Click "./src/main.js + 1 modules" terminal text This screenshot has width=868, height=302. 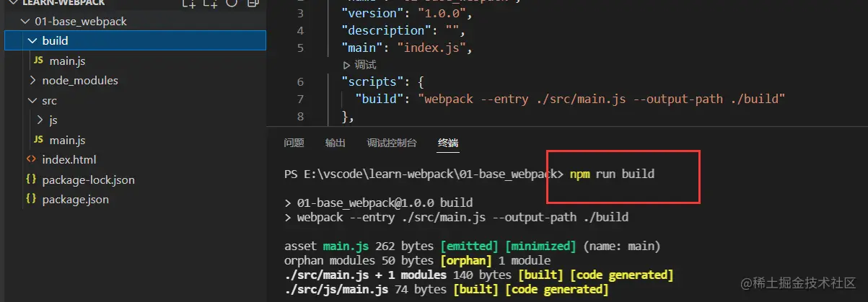pos(365,275)
